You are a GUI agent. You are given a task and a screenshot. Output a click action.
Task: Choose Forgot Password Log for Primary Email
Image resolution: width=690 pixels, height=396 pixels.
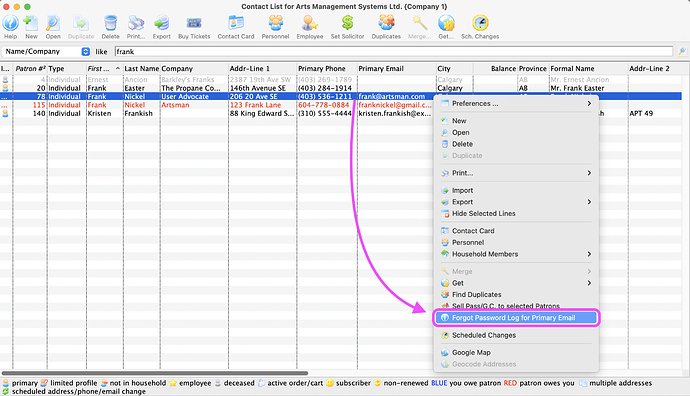tap(516, 318)
